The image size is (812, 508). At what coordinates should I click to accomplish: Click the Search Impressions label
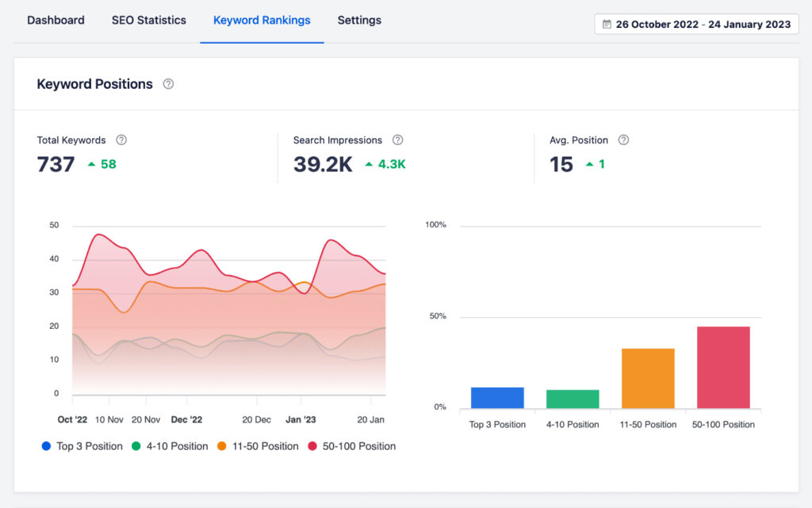point(338,140)
